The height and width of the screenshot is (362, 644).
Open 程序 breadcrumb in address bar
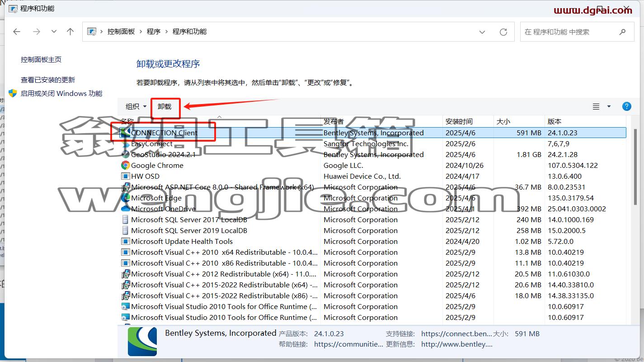coord(154,32)
